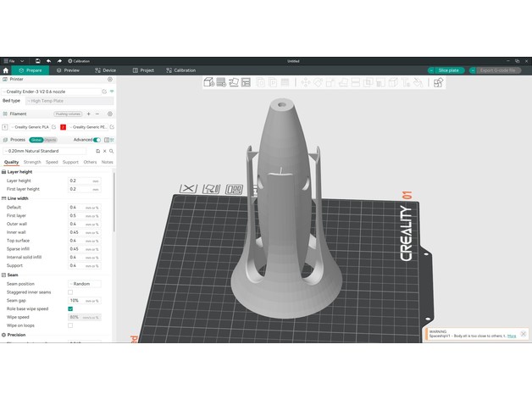Search process settings with magnifier icon
The height and width of the screenshot is (400, 532).
click(110, 151)
